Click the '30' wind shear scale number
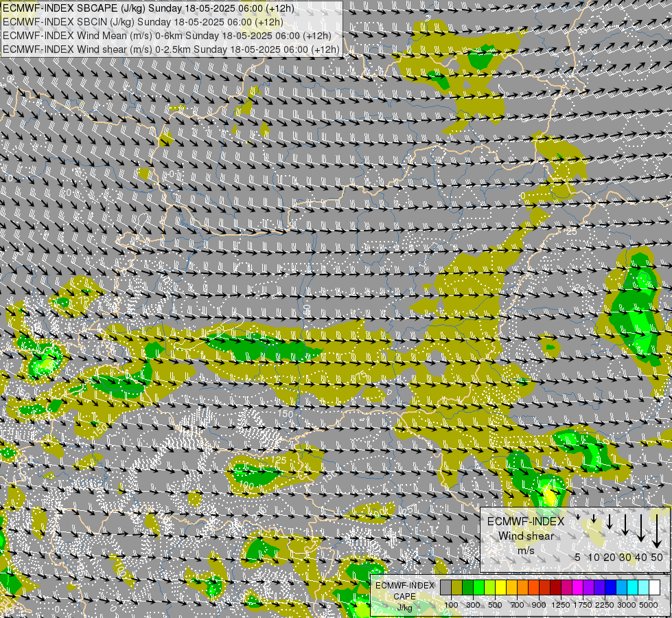The image size is (672, 618). coord(625,557)
